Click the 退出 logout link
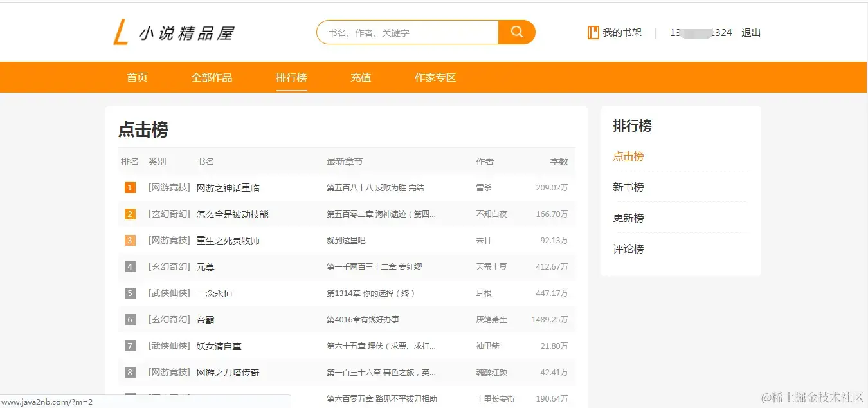The image size is (868, 408). click(x=751, y=32)
